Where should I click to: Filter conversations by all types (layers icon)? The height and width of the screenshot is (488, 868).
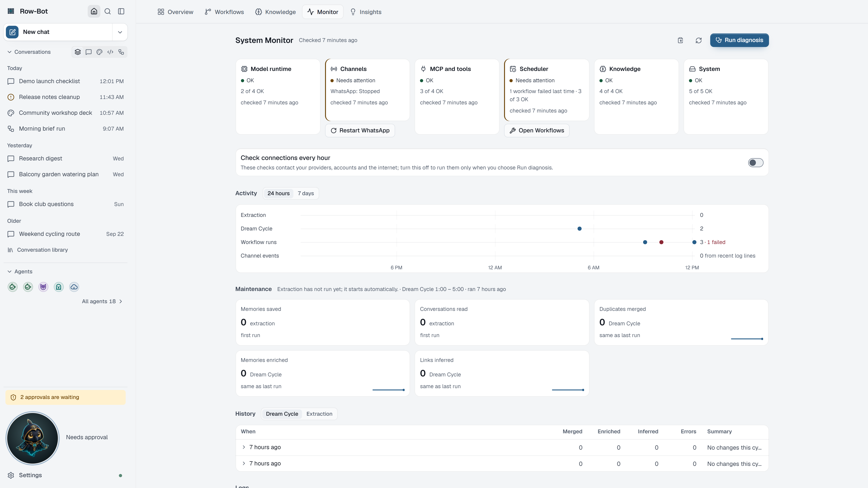[x=78, y=52]
